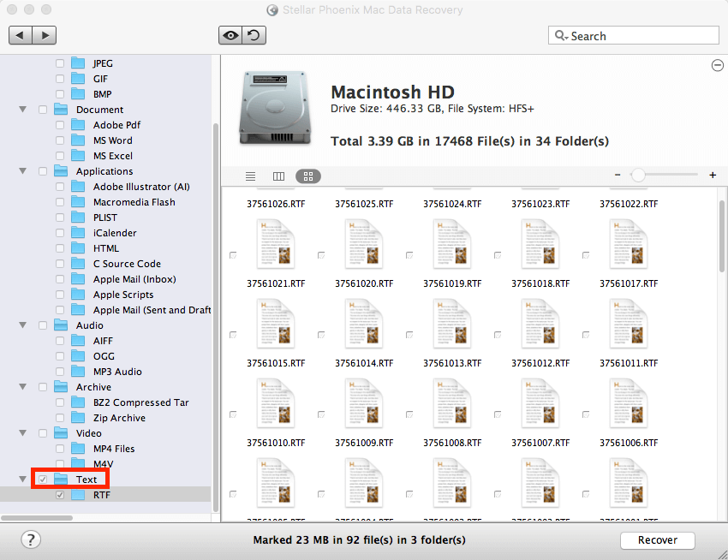Select the OGG tree item
This screenshot has width=728, height=560.
coord(104,356)
